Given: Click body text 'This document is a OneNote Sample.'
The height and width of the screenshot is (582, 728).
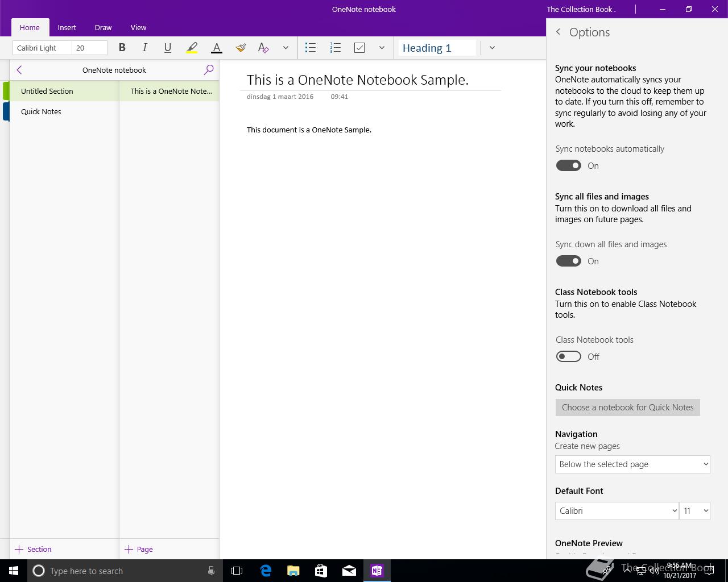Looking at the screenshot, I should [309, 130].
